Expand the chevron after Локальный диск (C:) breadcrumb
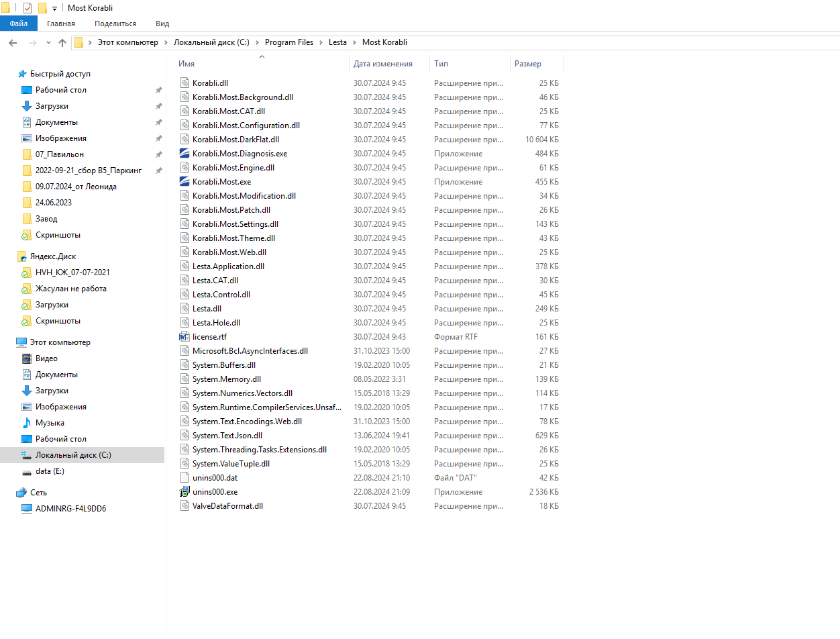 point(257,42)
